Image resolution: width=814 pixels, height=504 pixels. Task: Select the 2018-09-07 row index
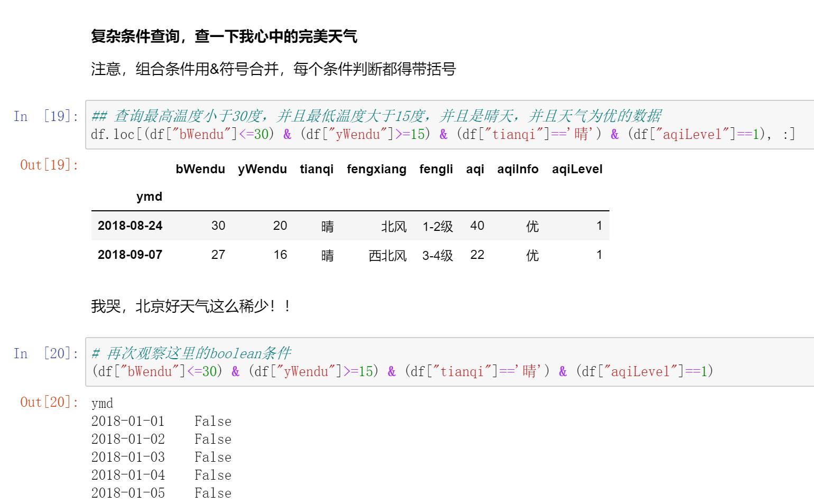(130, 255)
